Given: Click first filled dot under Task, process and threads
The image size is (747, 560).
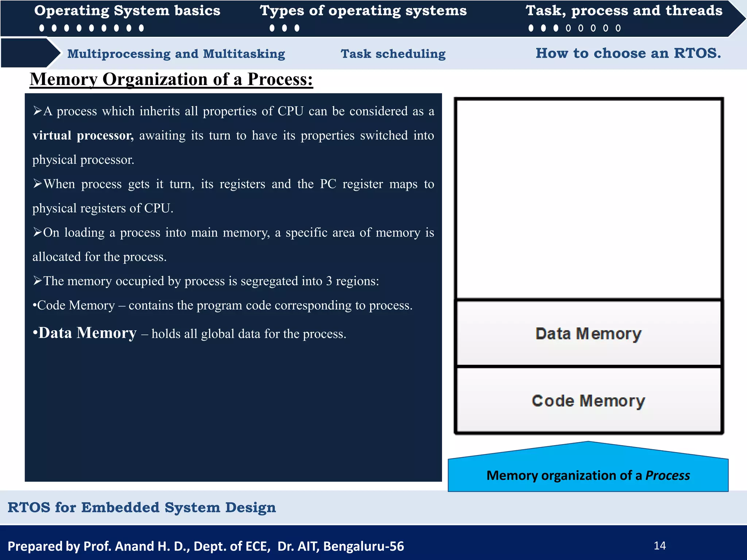Looking at the screenshot, I should [531, 28].
